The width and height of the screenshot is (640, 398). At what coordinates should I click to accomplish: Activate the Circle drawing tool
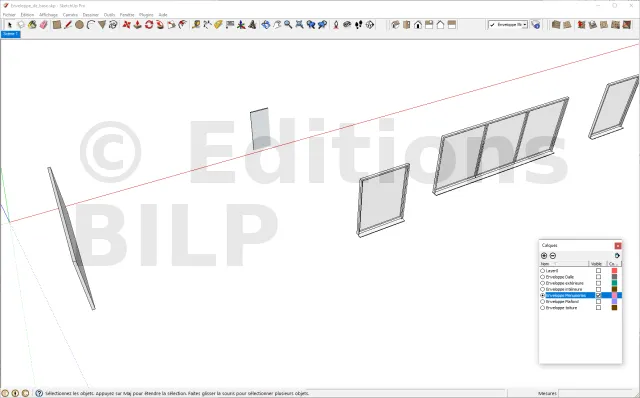tap(79, 24)
